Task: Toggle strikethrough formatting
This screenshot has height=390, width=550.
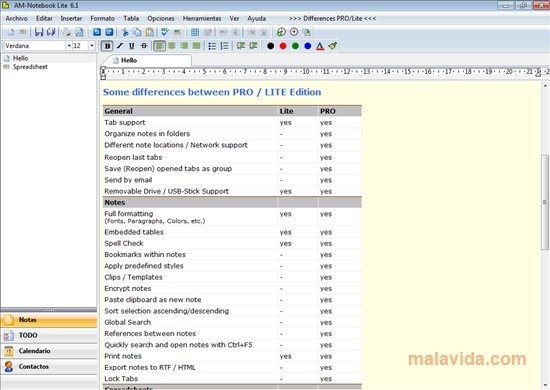Action: tap(144, 46)
